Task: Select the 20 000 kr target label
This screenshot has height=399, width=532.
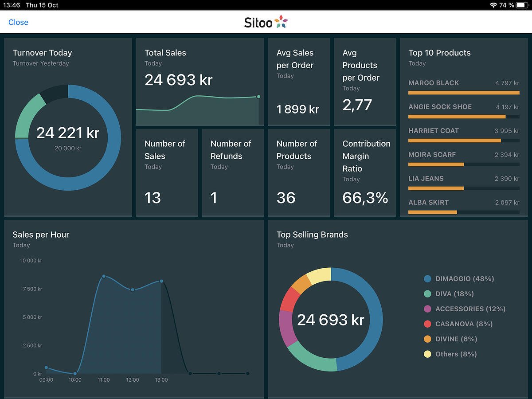Action: click(x=68, y=148)
